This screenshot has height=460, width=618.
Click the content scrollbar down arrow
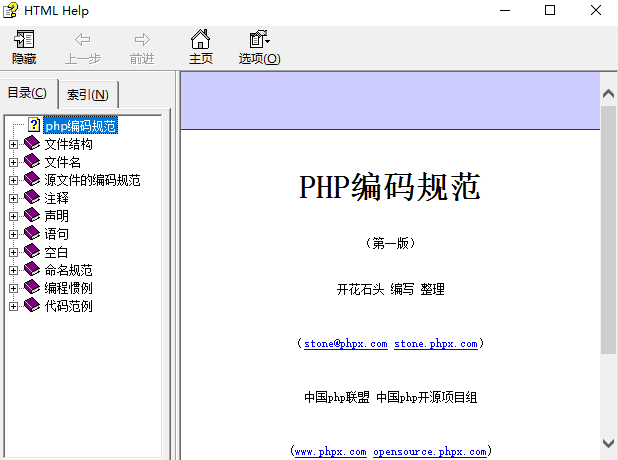point(608,441)
